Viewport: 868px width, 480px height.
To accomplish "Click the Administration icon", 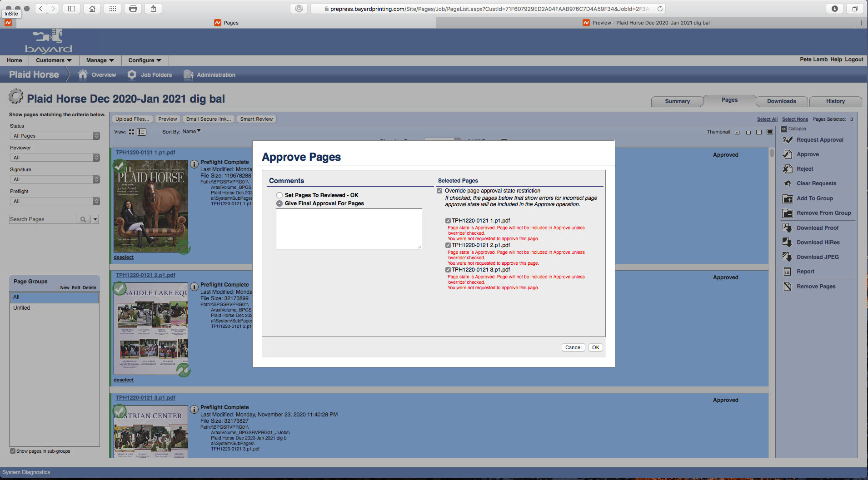I will pos(188,75).
